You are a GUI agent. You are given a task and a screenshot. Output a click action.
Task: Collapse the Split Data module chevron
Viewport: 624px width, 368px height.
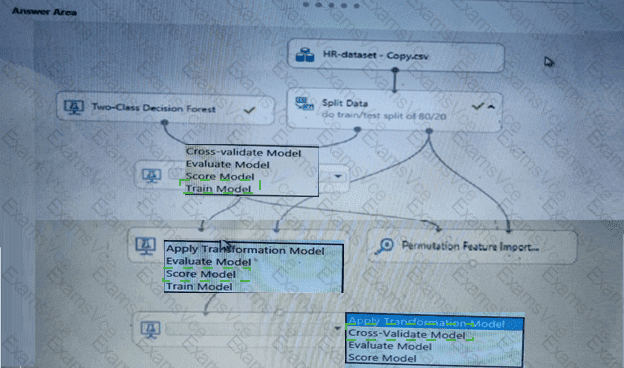(x=491, y=107)
